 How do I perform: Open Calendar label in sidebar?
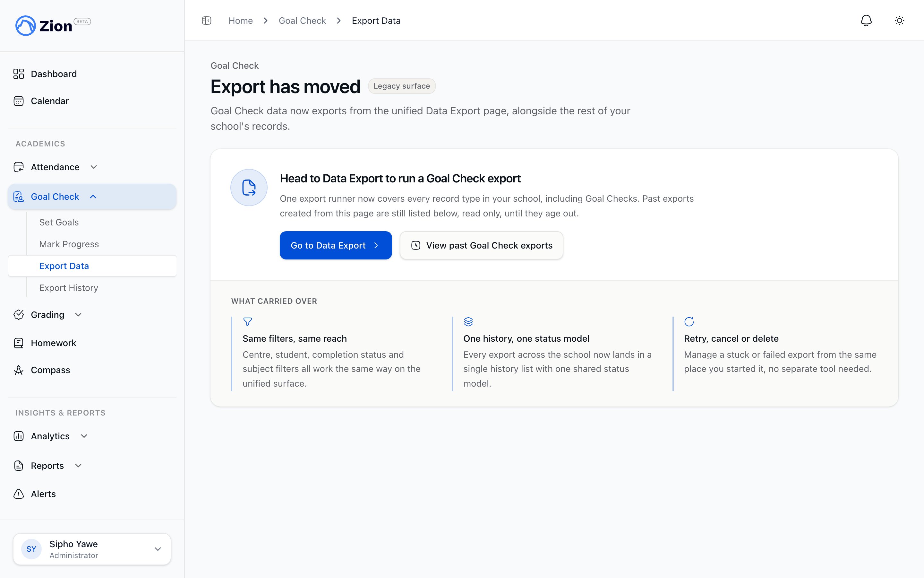click(x=50, y=101)
